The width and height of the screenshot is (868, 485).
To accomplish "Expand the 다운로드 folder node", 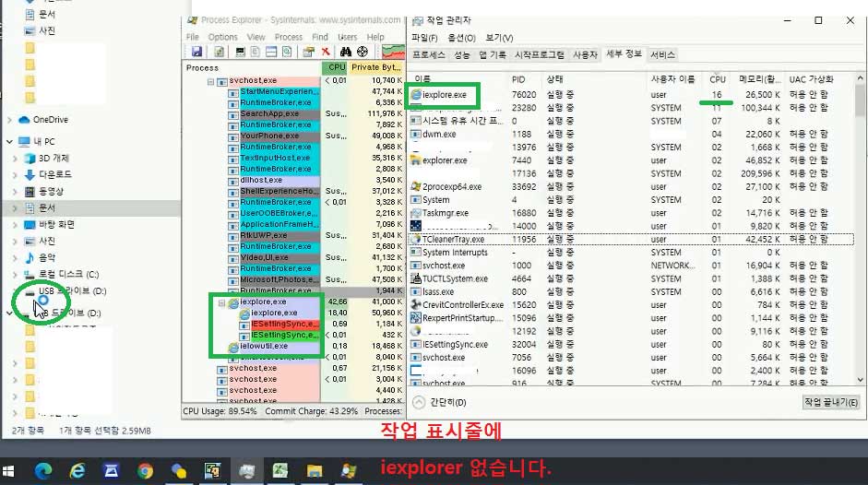I will (x=15, y=175).
